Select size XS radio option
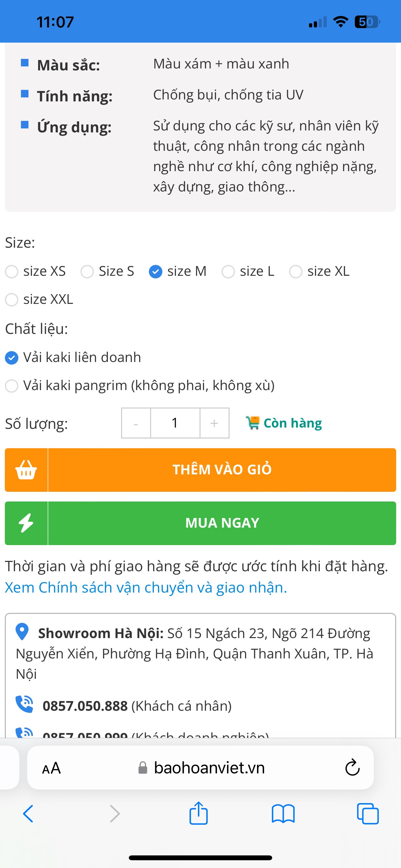Viewport: 401px width, 868px height. 12,272
